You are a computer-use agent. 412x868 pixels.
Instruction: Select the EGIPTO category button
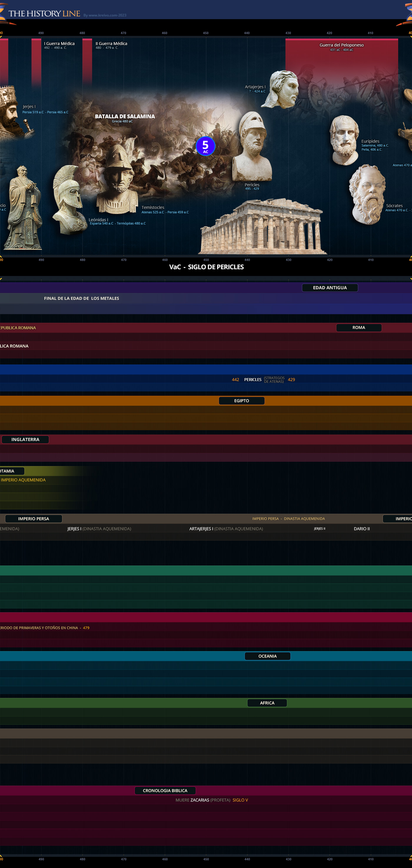click(242, 401)
